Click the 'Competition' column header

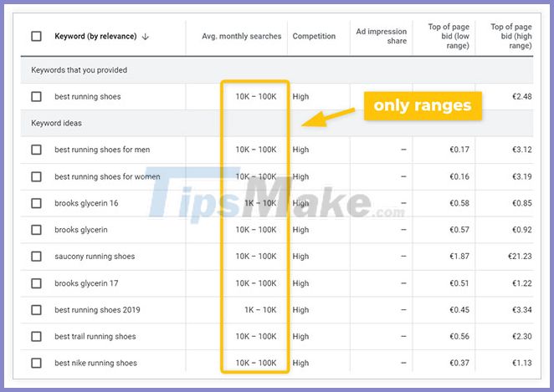314,36
